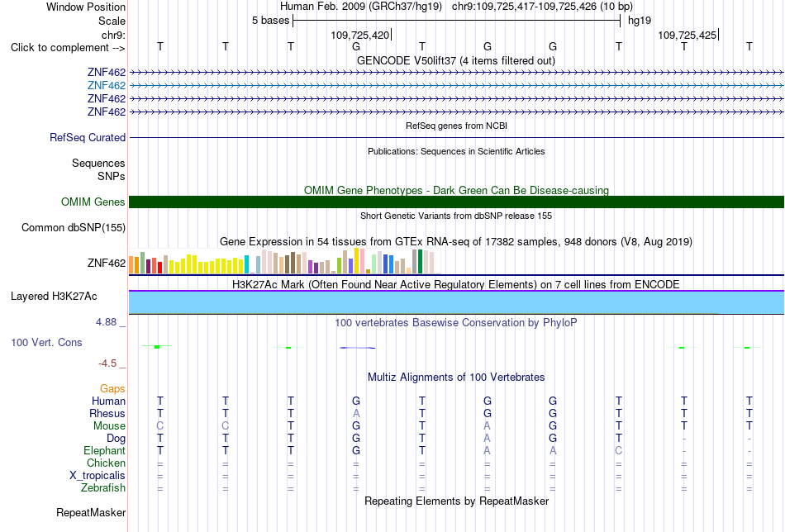The height and width of the screenshot is (532, 785).
Task: Click the chr9:109,725,417-109,725,426 position text
Action: pos(542,7)
